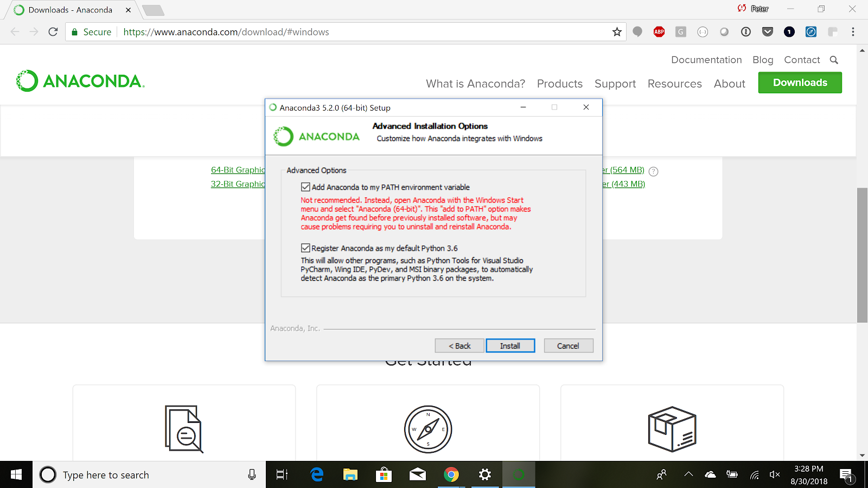Viewport: 868px width, 488px height.
Task: Select the Downloads - Anaconda browser tab
Action: 71,10
